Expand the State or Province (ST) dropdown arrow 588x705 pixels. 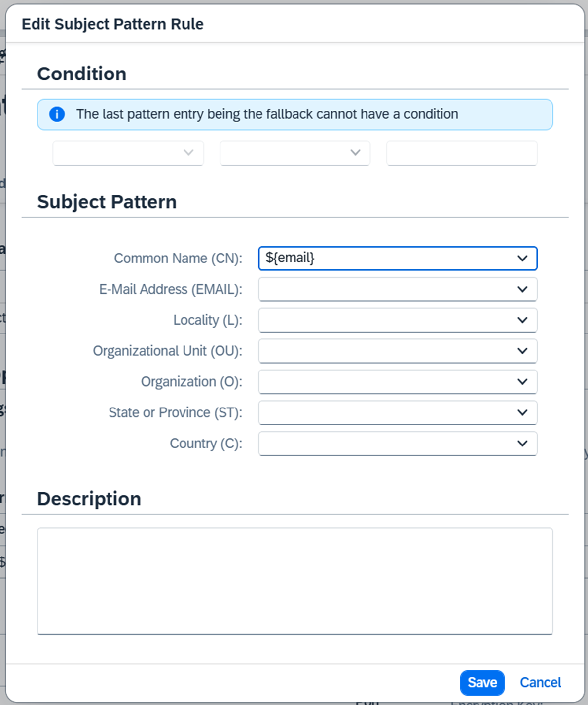[x=522, y=413]
